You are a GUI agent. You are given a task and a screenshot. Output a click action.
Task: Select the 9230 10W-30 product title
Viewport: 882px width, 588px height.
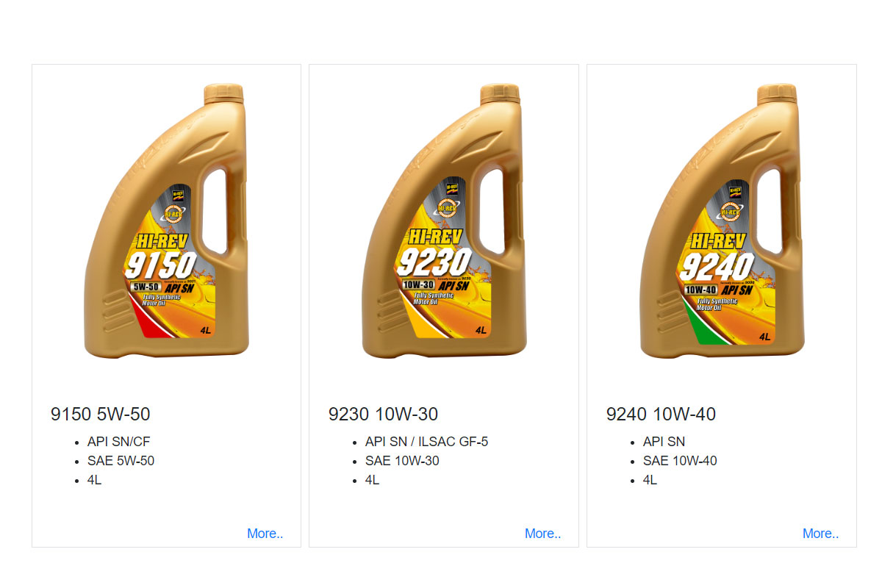click(x=383, y=415)
